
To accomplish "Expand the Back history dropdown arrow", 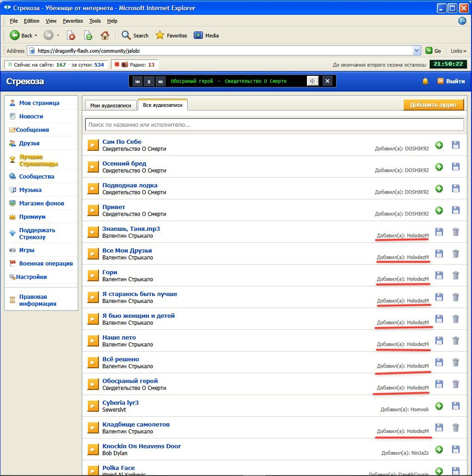I will tap(36, 36).
